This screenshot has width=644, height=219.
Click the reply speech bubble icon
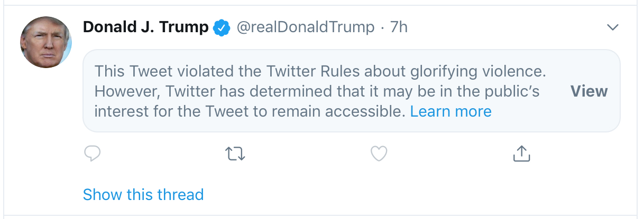click(x=93, y=154)
